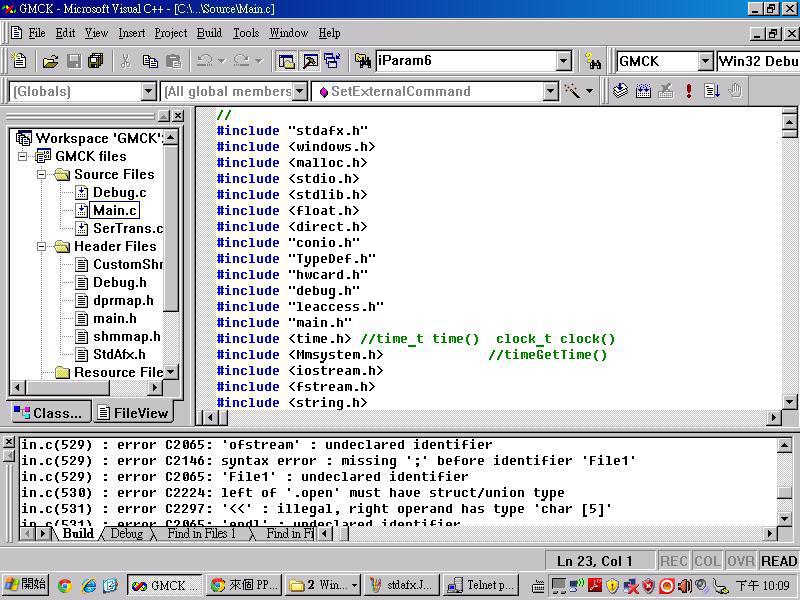Switch to the Debug output tab

pos(126,534)
